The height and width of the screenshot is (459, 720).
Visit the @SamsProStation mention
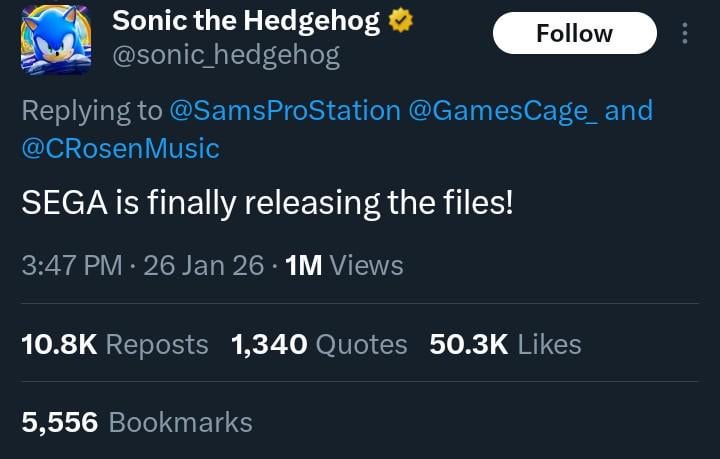[x=284, y=110]
